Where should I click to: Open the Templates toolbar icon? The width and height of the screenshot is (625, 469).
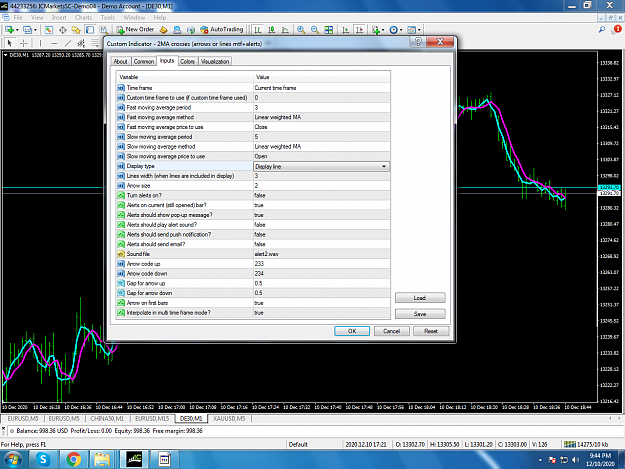[411, 30]
